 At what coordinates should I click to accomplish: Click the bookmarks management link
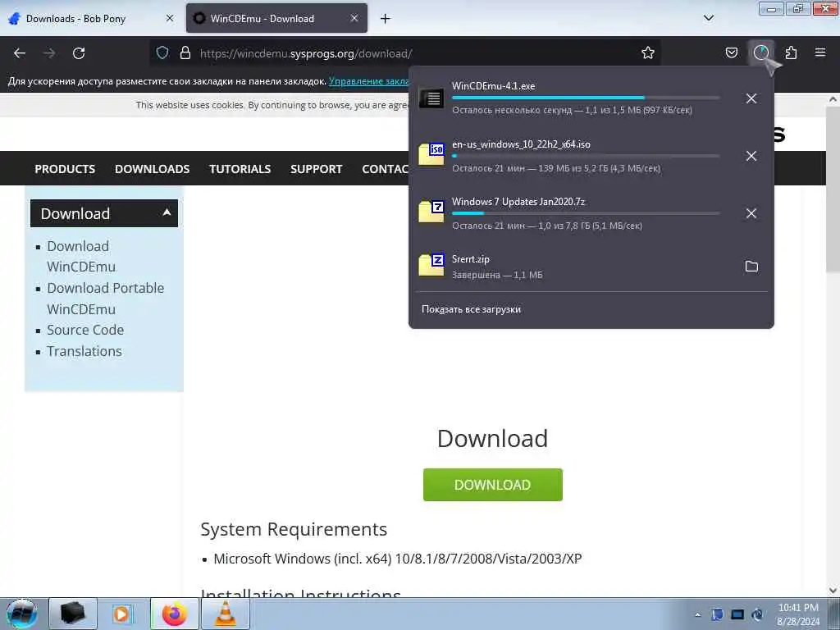(368, 81)
